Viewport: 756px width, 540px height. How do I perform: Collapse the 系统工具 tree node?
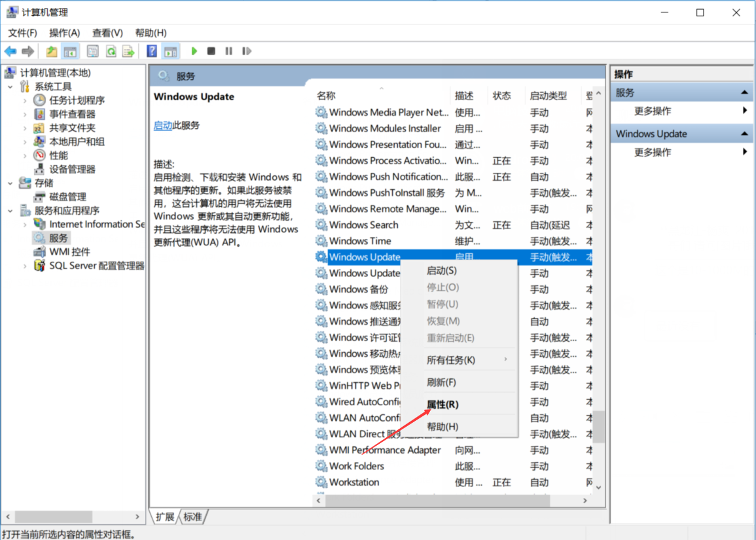tap(10, 87)
